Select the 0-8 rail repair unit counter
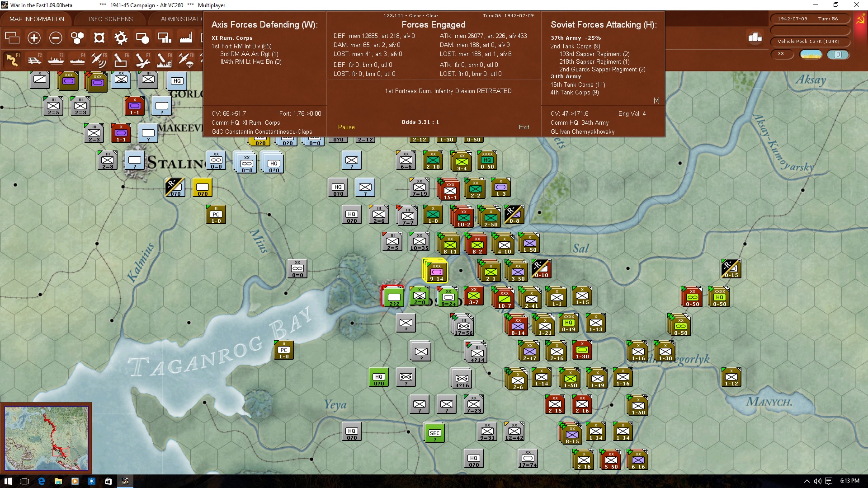The width and height of the screenshot is (868, 488). pyautogui.click(x=514, y=215)
